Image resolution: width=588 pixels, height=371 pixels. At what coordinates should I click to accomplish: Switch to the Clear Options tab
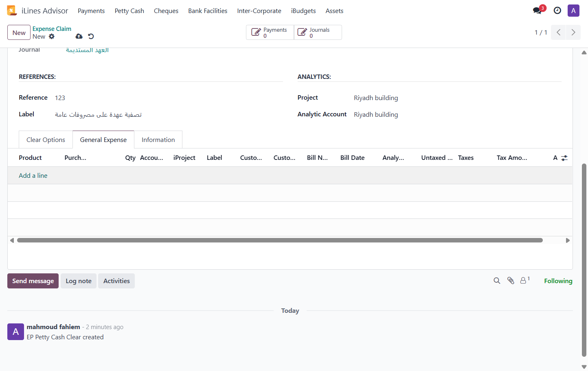coord(46,140)
